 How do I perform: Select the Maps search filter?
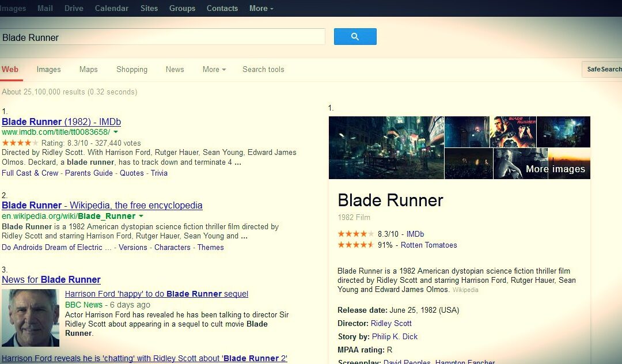point(88,69)
